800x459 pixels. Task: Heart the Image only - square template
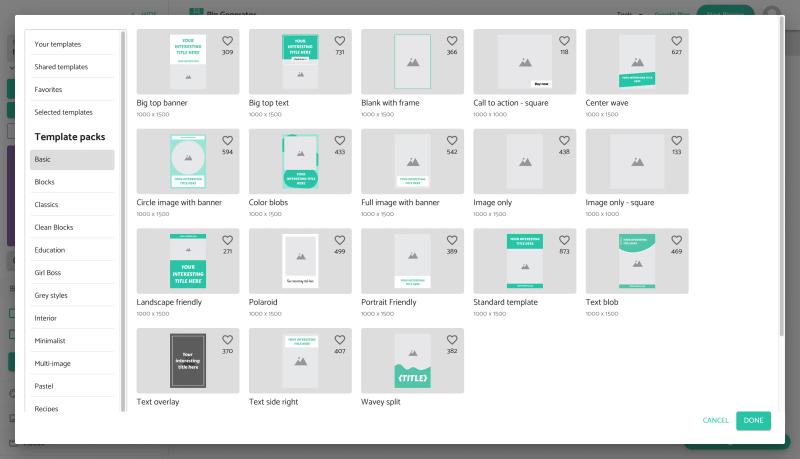(677, 140)
